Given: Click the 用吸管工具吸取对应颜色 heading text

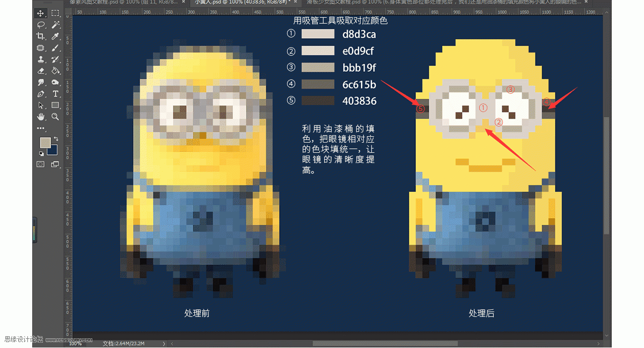Looking at the screenshot, I should (x=340, y=20).
